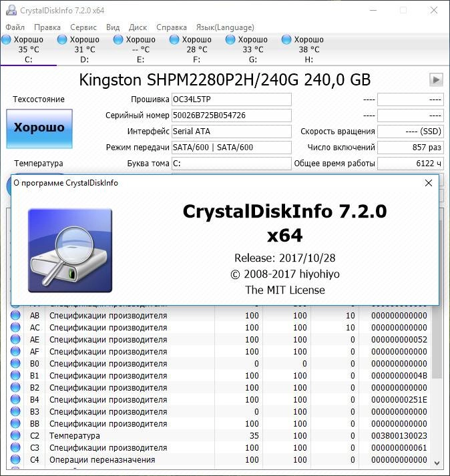This screenshot has width=450, height=476.
Task: Click the blue health indicator of disk F:
Action: (x=174, y=39)
